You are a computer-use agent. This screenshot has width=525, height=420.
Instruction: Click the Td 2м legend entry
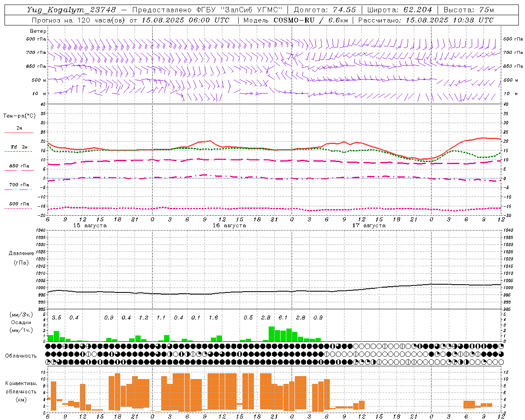(x=19, y=147)
